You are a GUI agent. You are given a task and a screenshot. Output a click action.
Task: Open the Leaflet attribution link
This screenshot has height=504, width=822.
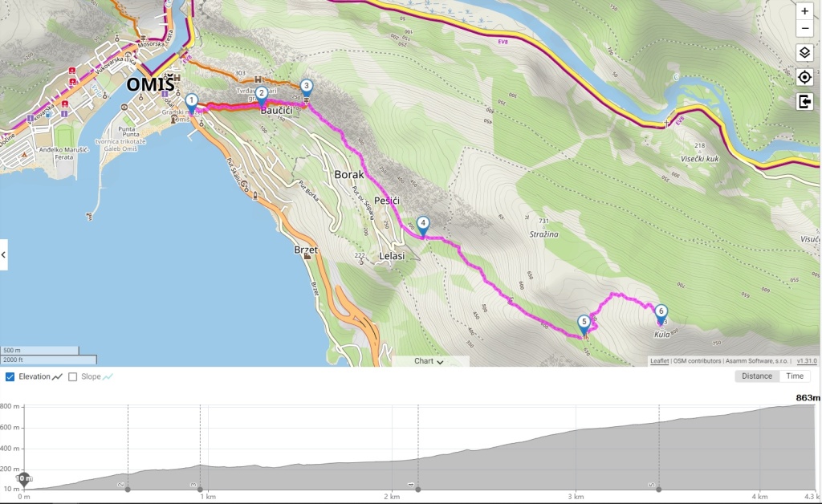click(x=658, y=361)
